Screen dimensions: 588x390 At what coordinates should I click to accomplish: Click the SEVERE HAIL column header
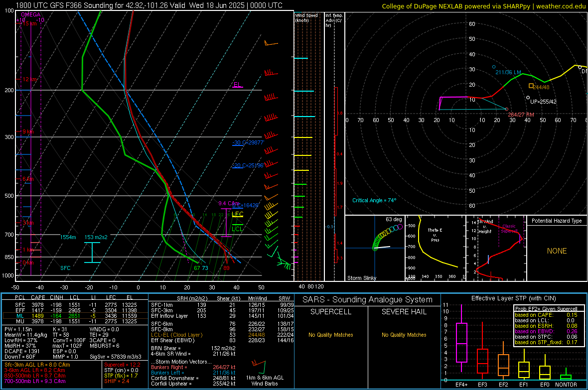pyautogui.click(x=404, y=312)
